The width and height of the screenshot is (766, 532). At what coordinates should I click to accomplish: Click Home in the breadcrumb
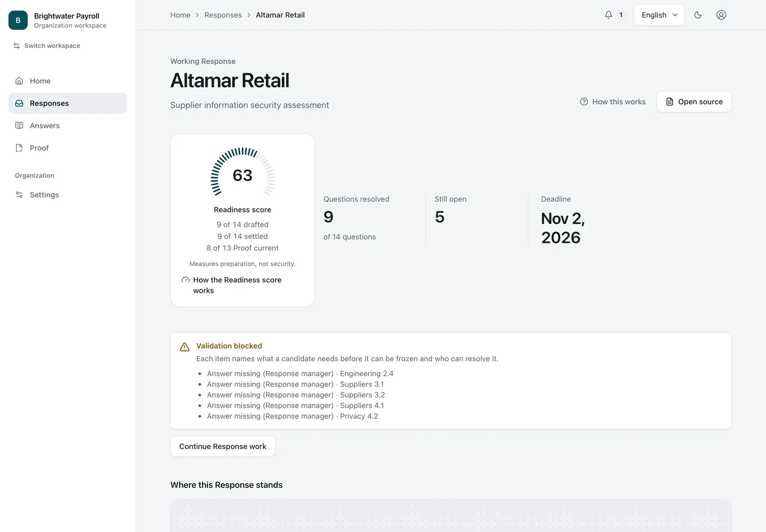[180, 15]
